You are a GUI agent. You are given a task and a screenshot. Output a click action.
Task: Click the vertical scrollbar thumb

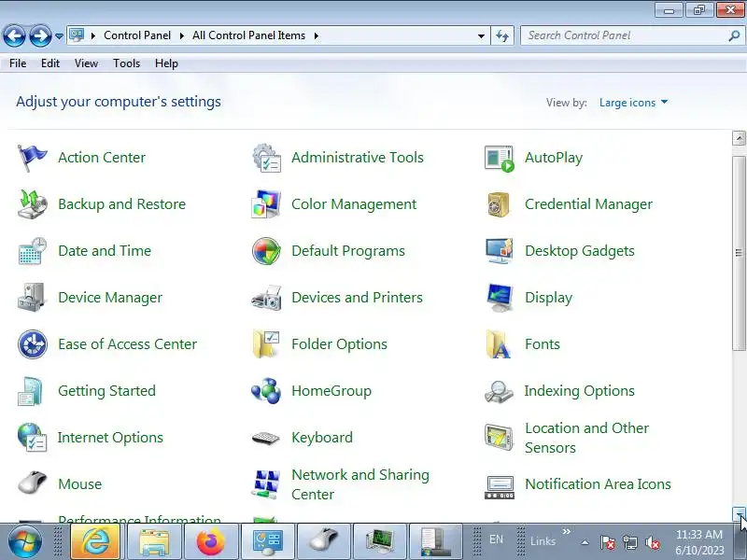pyautogui.click(x=739, y=253)
